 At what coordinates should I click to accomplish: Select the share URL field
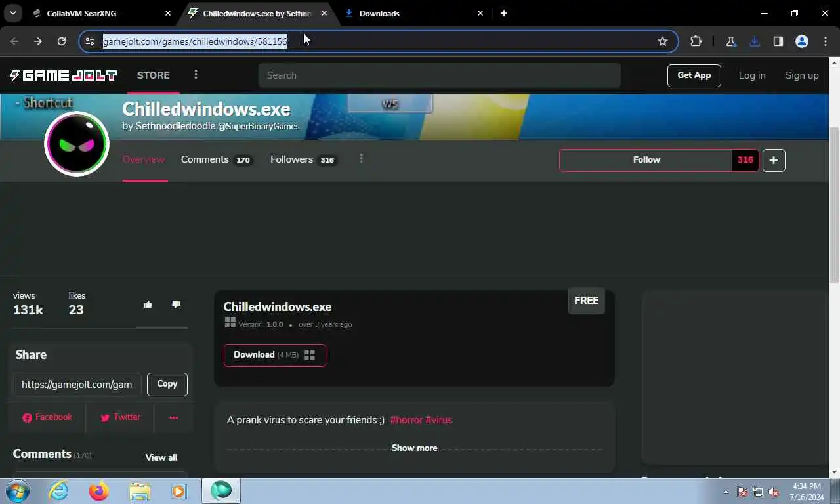tap(77, 385)
